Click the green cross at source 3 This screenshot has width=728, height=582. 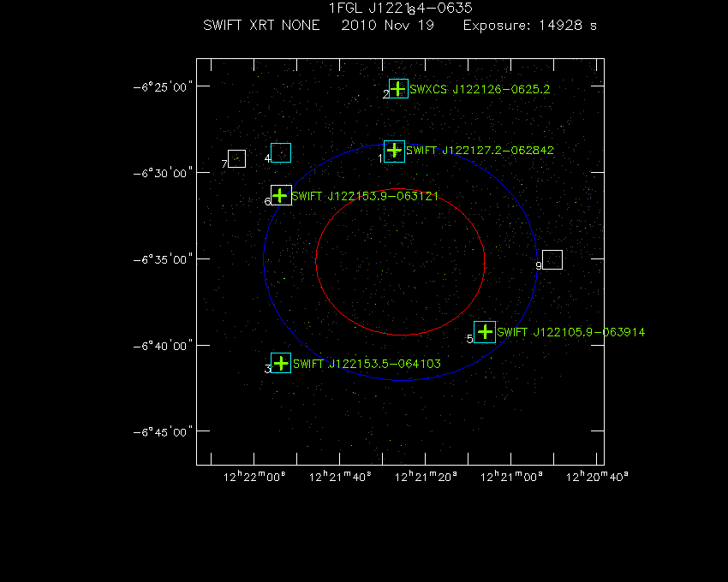[x=281, y=363]
